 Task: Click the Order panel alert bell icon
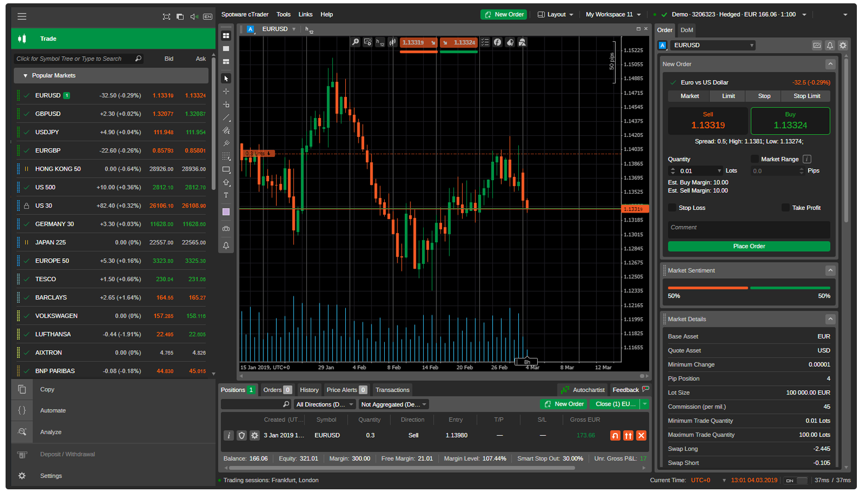click(830, 45)
